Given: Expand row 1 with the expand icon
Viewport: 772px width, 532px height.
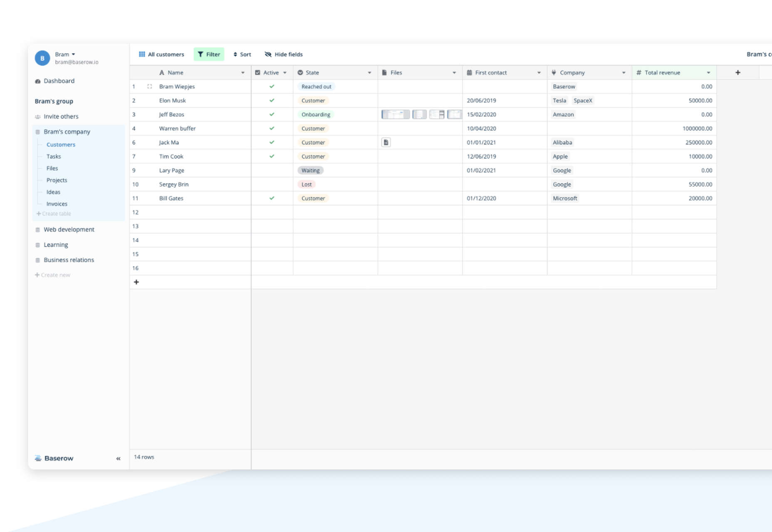Looking at the screenshot, I should click(149, 86).
